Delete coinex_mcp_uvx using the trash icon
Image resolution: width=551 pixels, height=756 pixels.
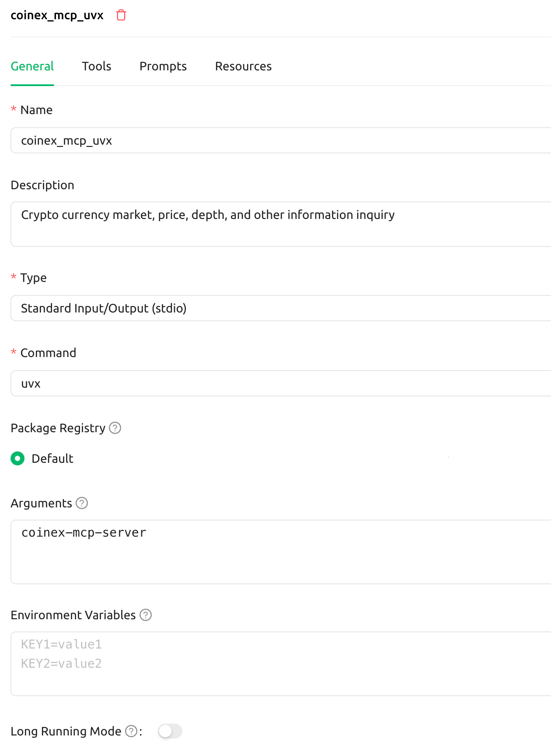pos(121,15)
